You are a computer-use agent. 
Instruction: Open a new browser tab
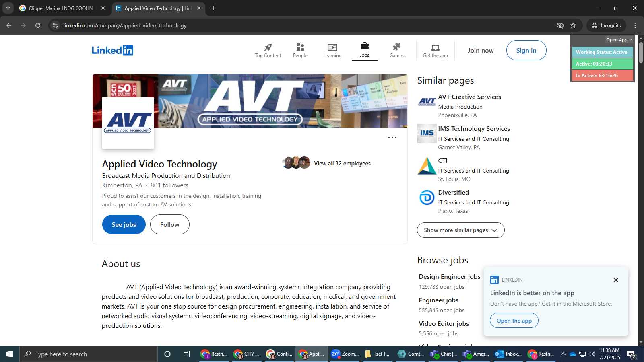click(213, 8)
